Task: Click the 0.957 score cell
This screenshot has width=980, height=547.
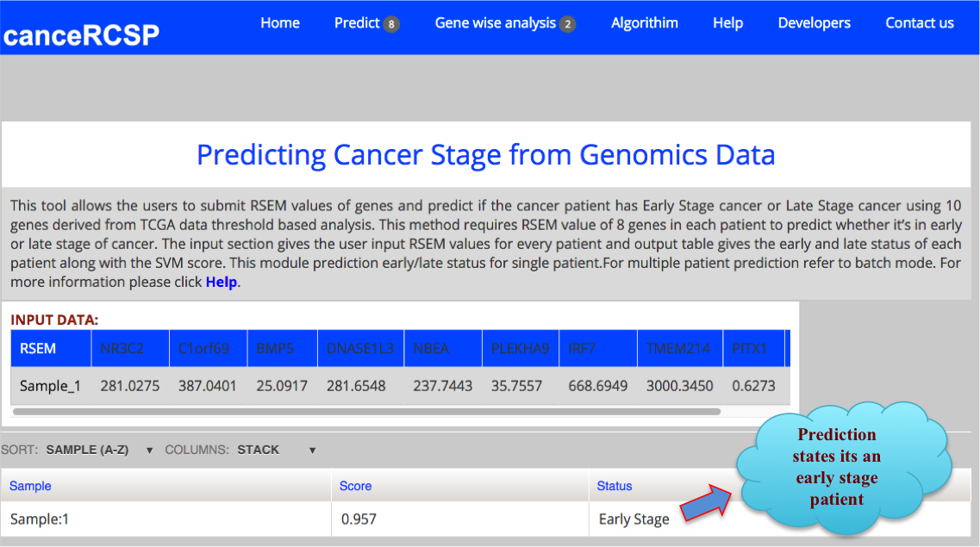Action: point(359,519)
